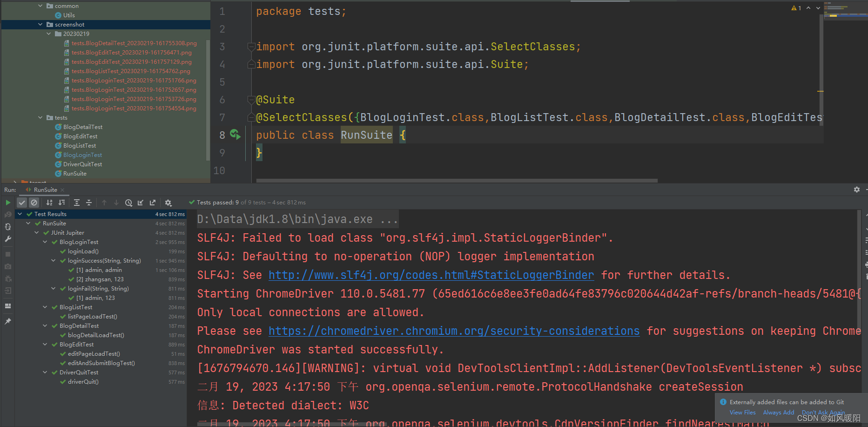Click Stop process square icon
The image size is (868, 427).
8,254
